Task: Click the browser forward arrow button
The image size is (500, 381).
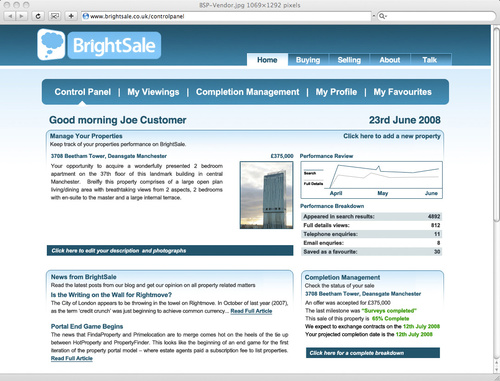Action: (x=21, y=16)
